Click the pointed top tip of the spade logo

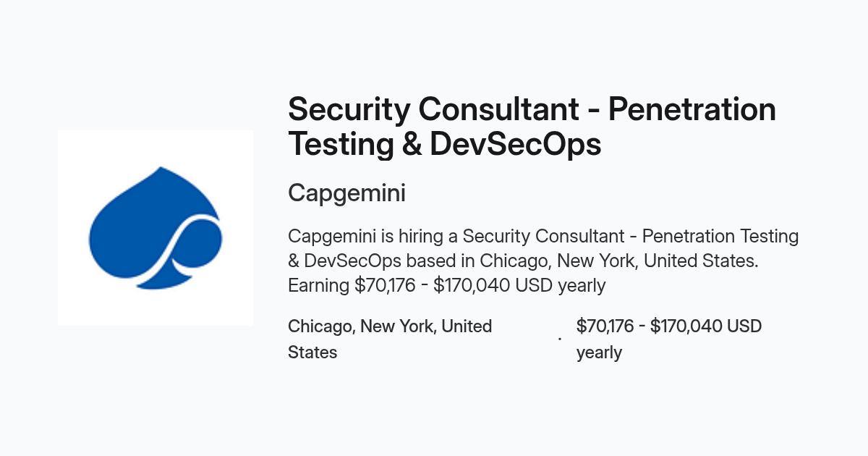click(161, 170)
